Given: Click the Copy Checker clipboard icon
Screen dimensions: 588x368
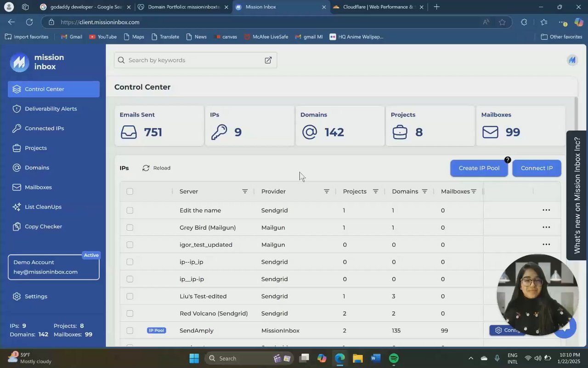Looking at the screenshot, I should tap(17, 227).
